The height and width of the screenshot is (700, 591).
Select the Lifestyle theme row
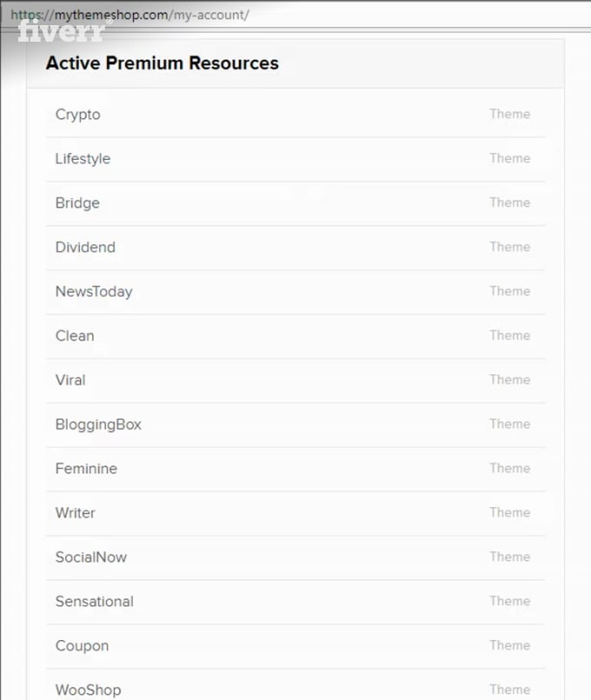tap(295, 159)
